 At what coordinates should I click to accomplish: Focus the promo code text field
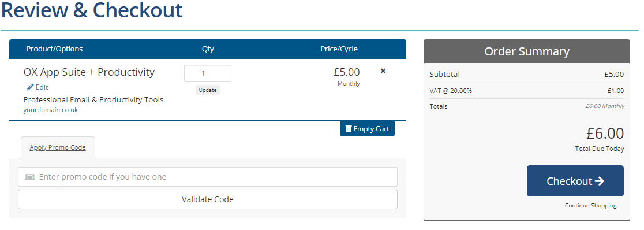(x=207, y=177)
